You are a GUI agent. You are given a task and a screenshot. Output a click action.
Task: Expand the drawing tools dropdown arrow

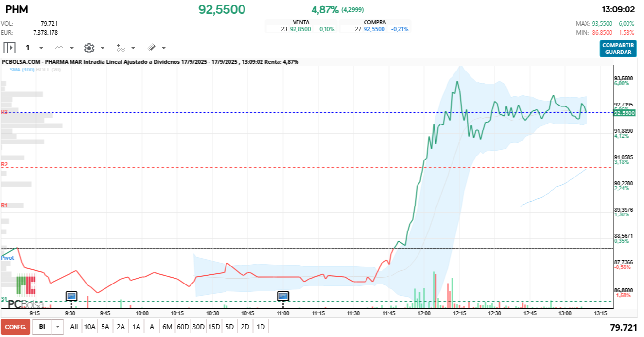tap(164, 48)
